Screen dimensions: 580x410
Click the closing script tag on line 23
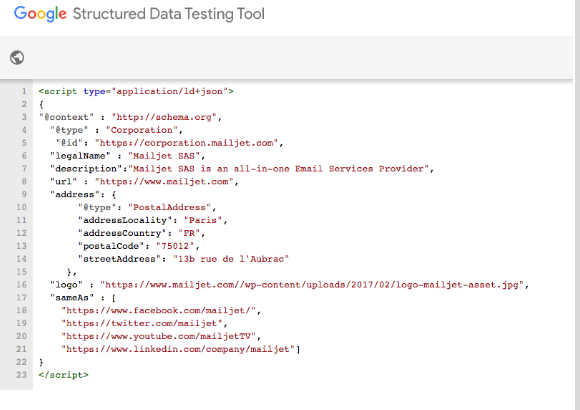coord(64,375)
